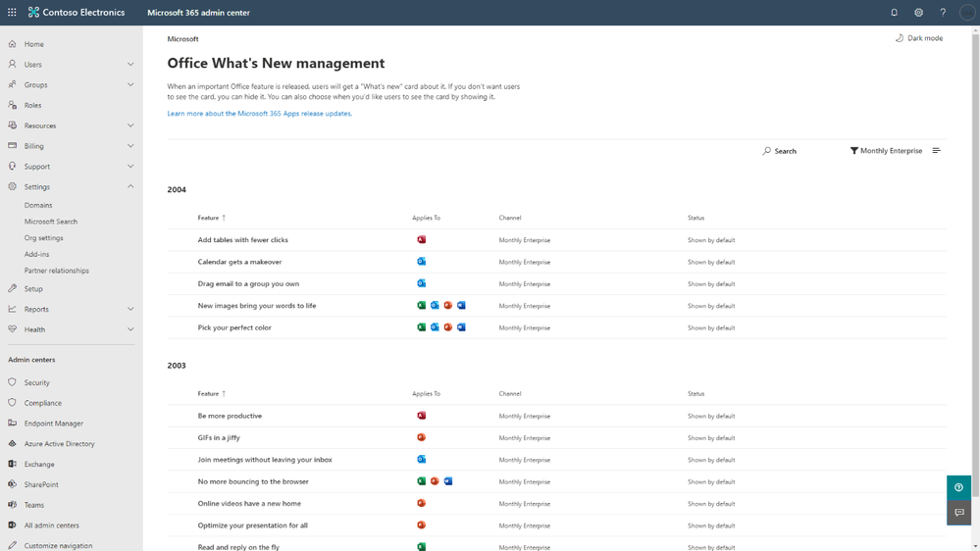
Task: Open notifications bell icon
Action: [895, 13]
